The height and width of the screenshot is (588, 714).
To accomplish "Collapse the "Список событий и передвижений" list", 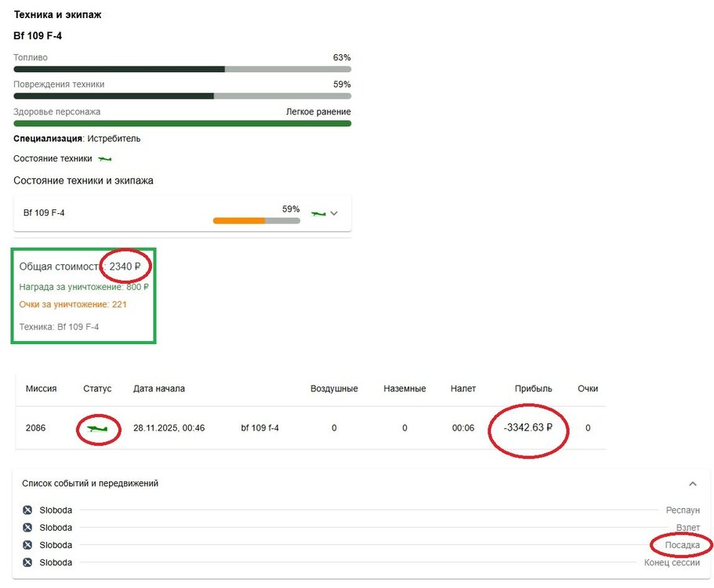I will (693, 484).
